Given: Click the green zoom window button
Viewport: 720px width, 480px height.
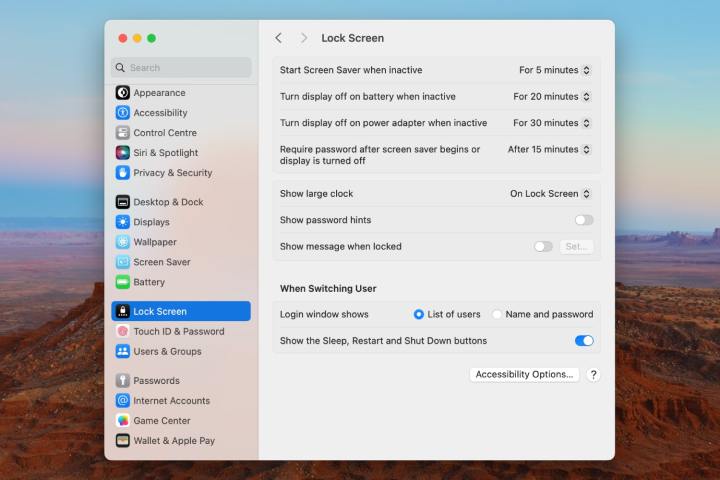Looking at the screenshot, I should click(152, 38).
